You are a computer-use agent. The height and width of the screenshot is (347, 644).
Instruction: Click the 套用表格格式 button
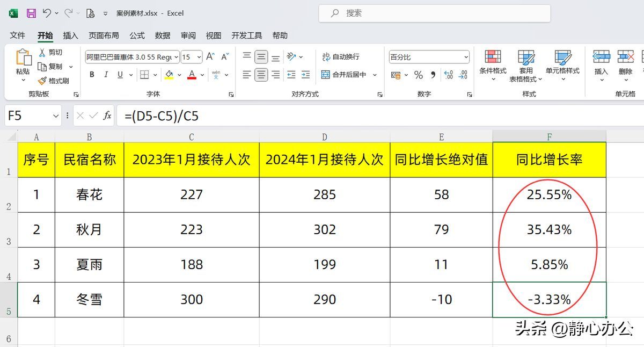click(x=526, y=64)
